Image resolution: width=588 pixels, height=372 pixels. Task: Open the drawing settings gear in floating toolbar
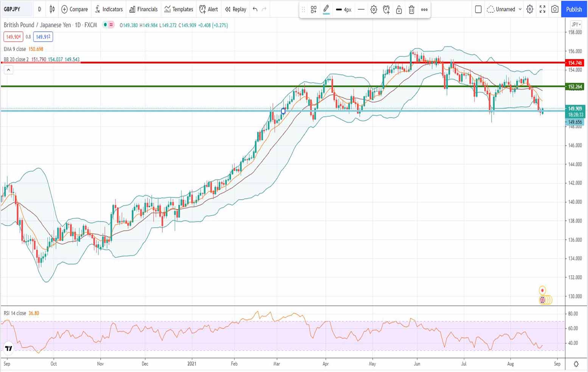(374, 10)
